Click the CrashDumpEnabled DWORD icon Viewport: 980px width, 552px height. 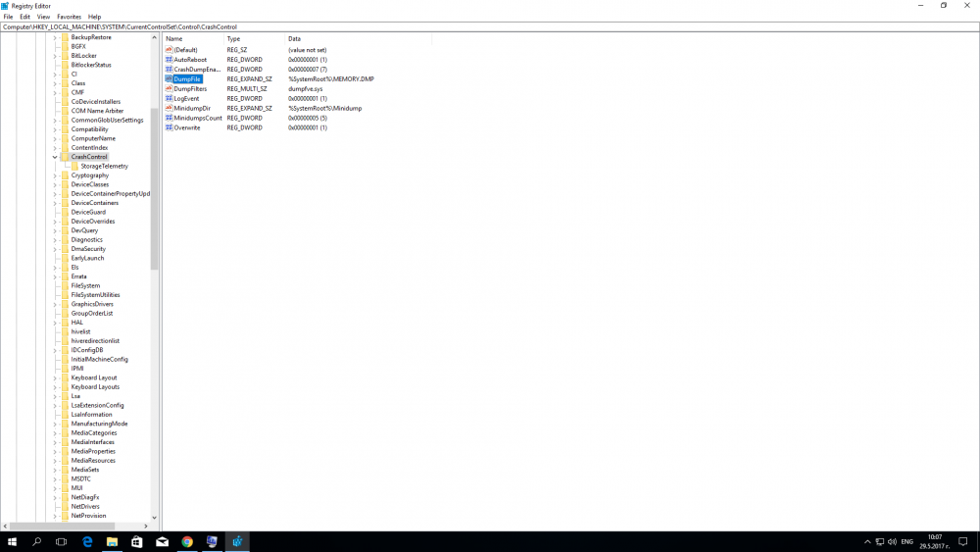point(169,70)
